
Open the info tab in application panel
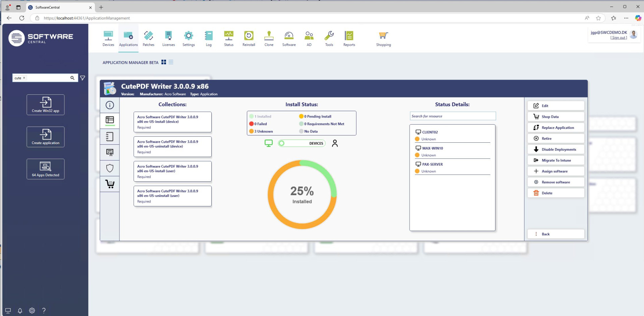click(x=110, y=105)
